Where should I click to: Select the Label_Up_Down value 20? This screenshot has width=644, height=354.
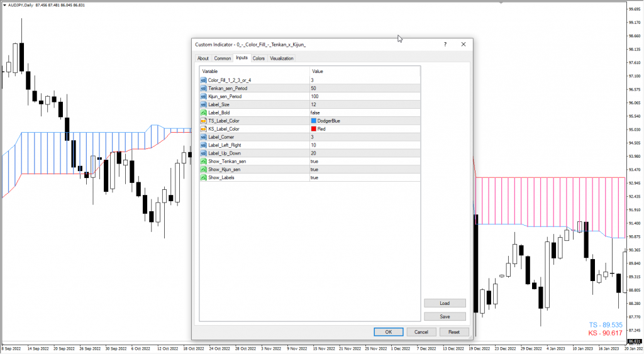tap(365, 153)
